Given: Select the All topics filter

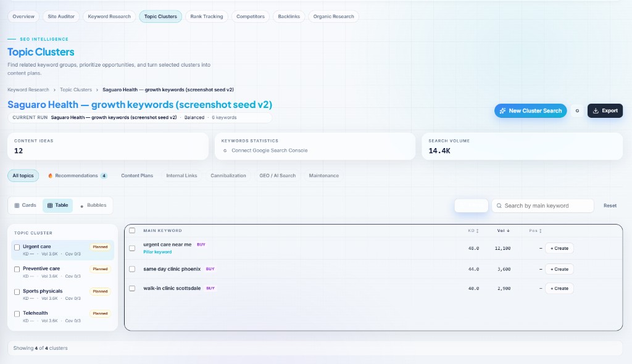Looking at the screenshot, I should [23, 176].
